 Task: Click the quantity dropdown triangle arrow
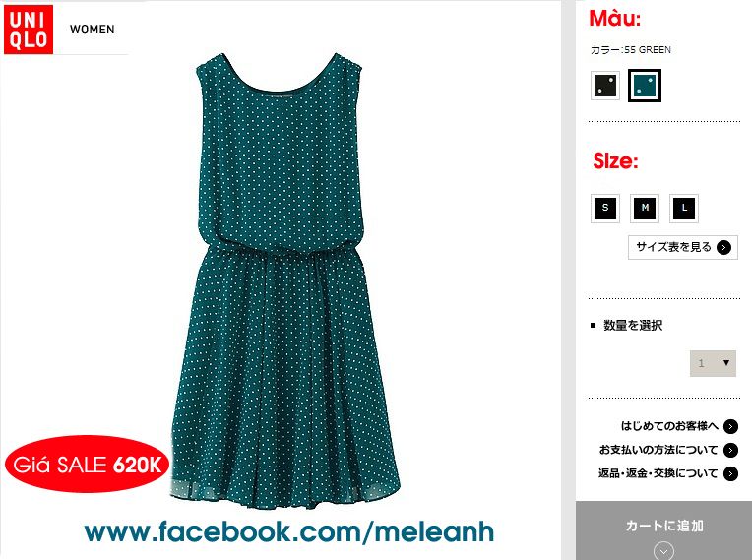coord(726,363)
